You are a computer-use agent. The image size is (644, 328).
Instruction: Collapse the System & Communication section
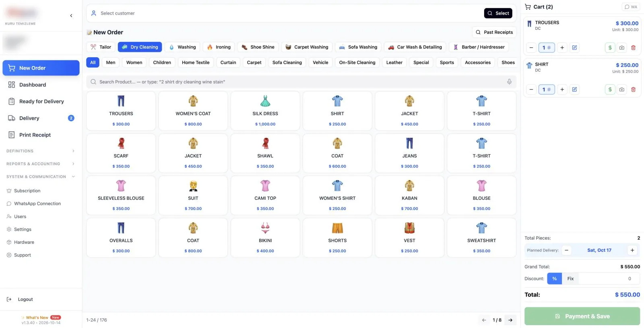(41, 177)
